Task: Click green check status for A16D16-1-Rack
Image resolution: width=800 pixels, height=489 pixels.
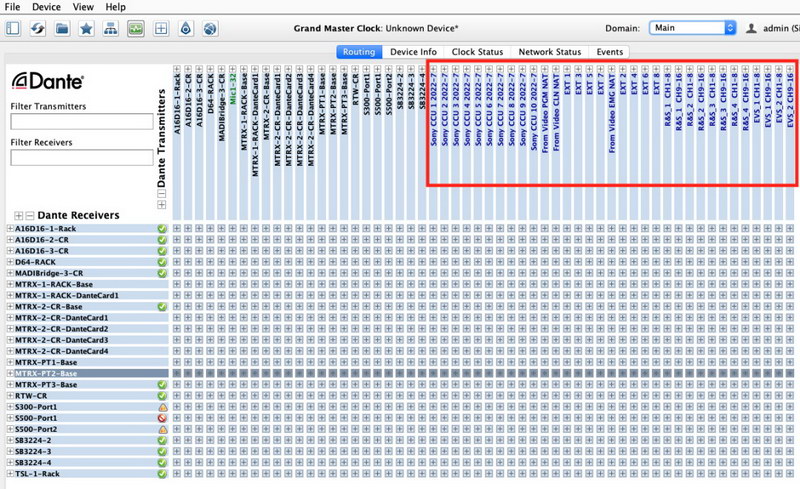Action: [x=162, y=229]
